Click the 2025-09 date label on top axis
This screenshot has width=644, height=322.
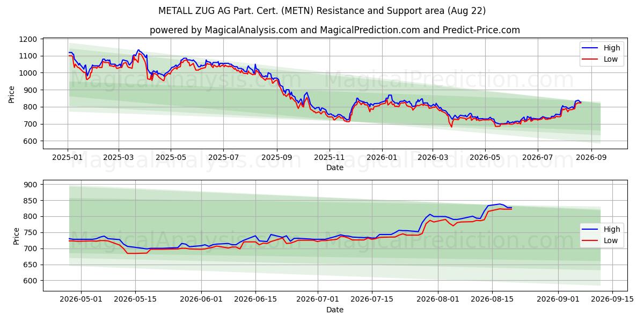tap(277, 158)
